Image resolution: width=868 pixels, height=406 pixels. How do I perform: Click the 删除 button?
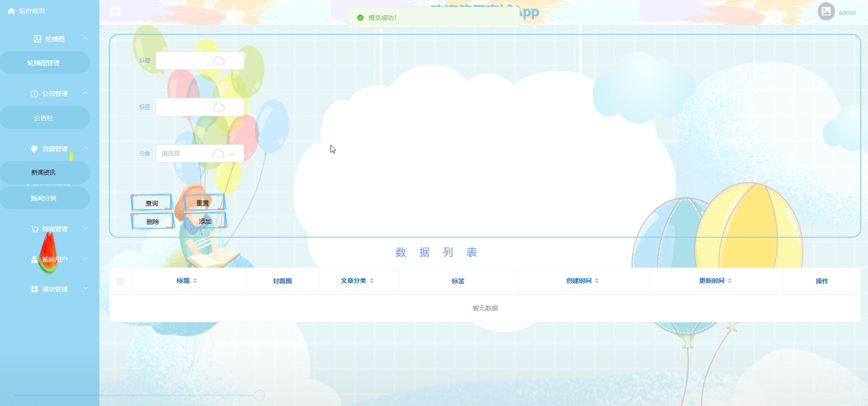click(153, 221)
